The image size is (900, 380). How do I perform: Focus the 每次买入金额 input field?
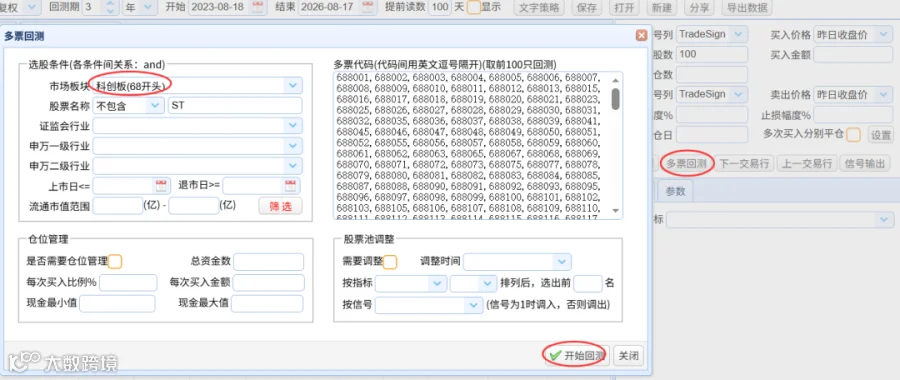[x=268, y=283]
